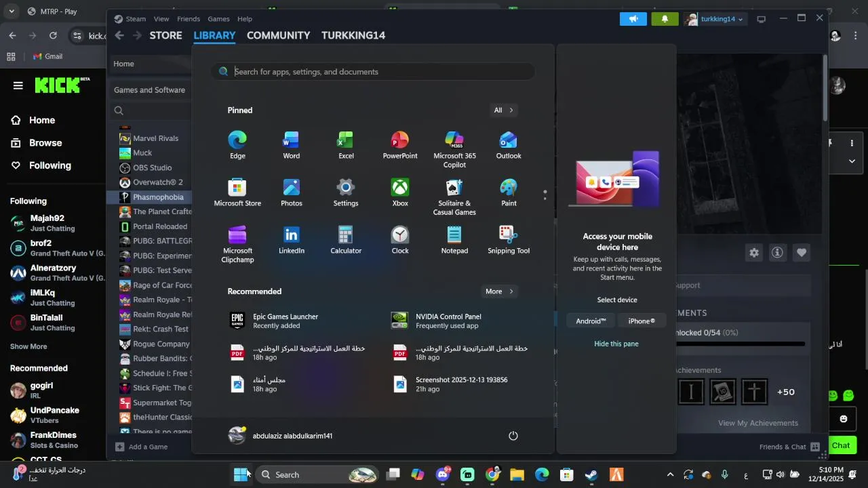This screenshot has width=868, height=488.
Task: Click View My Achievements in Steam
Action: [x=758, y=423]
